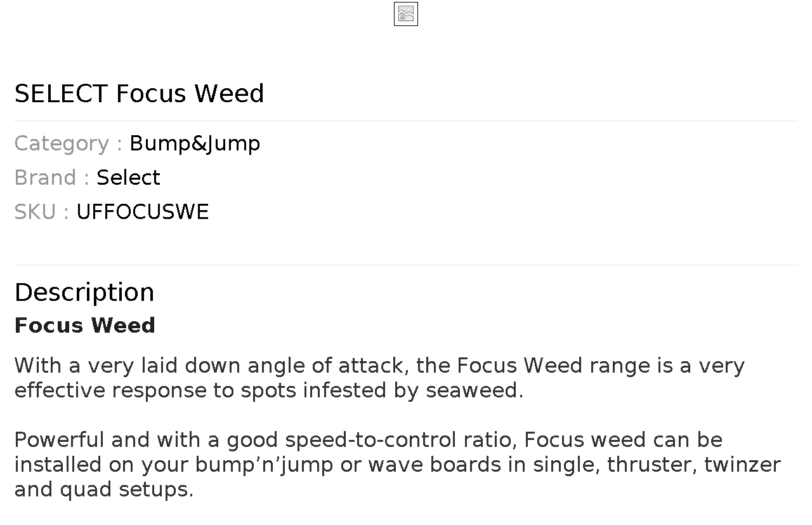Click the broken image placeholder icon

pos(406,14)
